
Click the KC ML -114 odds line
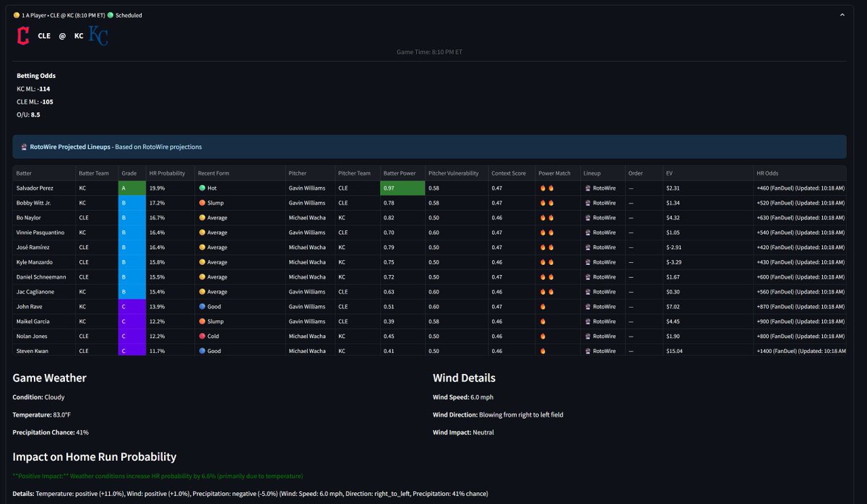pos(33,89)
